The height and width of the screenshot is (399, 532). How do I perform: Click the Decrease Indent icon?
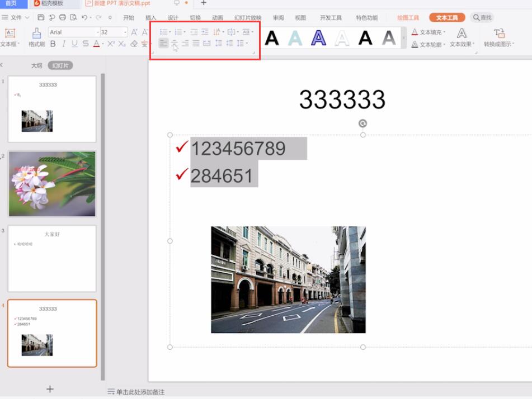(x=194, y=32)
